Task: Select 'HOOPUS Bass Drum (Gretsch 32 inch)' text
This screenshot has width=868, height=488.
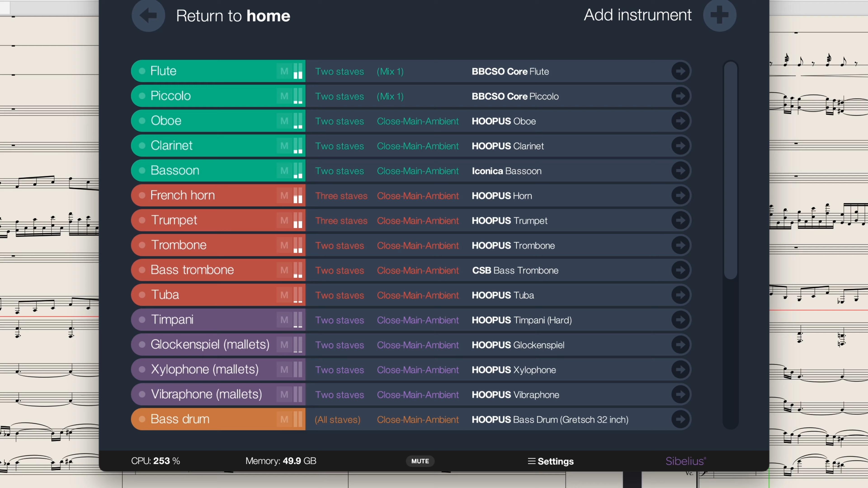Action: point(550,420)
